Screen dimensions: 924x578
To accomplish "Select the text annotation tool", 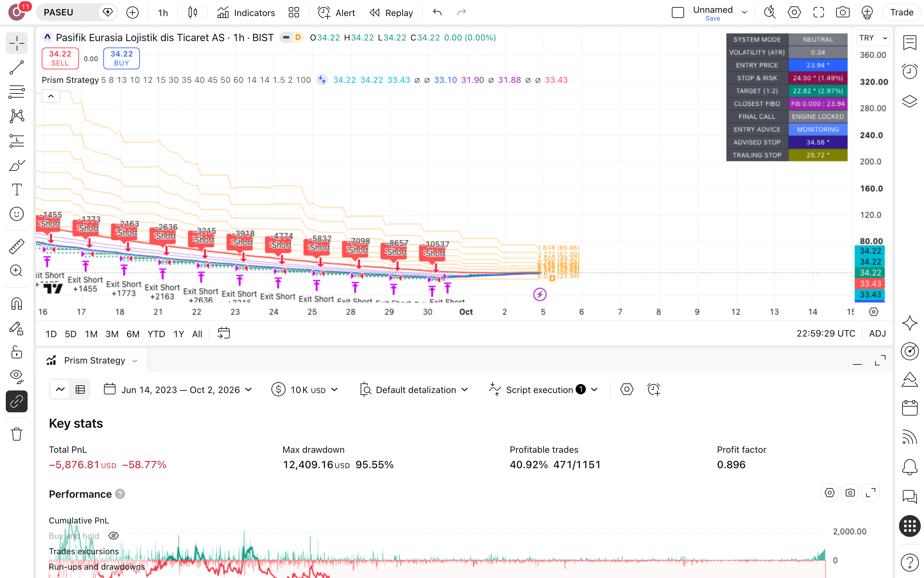I will [16, 189].
